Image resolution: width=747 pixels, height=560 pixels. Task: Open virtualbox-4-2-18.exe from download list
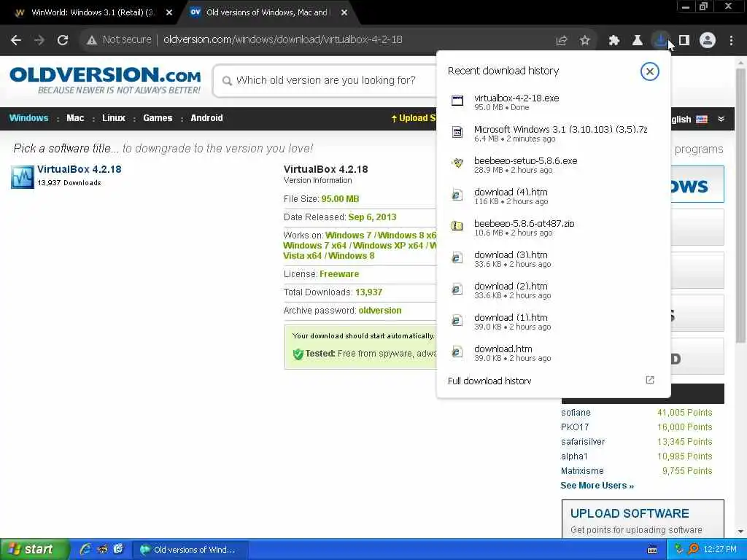click(554, 102)
